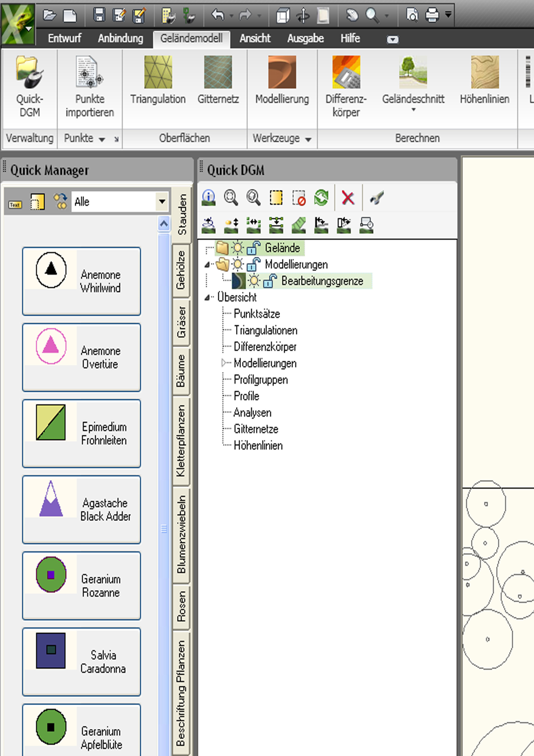Click the zoom magnifier in top toolbar
The image size is (534, 756).
click(x=372, y=15)
